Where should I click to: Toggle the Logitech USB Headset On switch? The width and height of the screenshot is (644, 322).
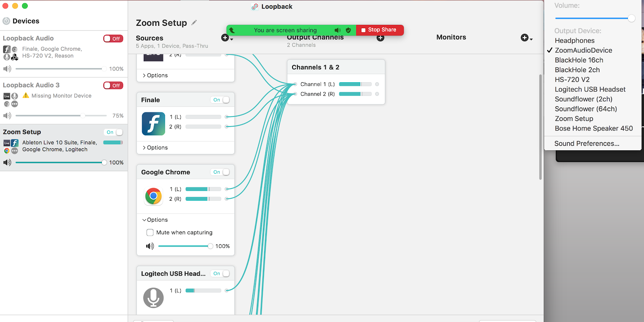click(220, 274)
